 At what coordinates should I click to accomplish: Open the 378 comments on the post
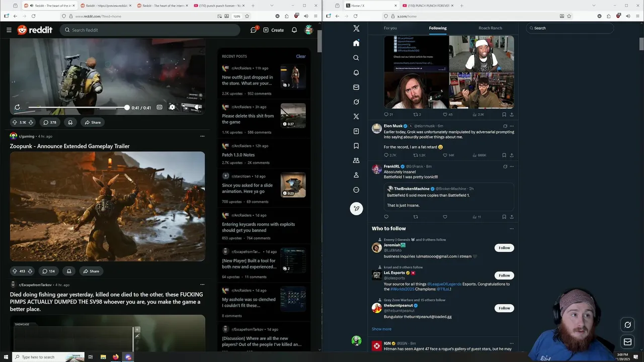tap(50, 122)
